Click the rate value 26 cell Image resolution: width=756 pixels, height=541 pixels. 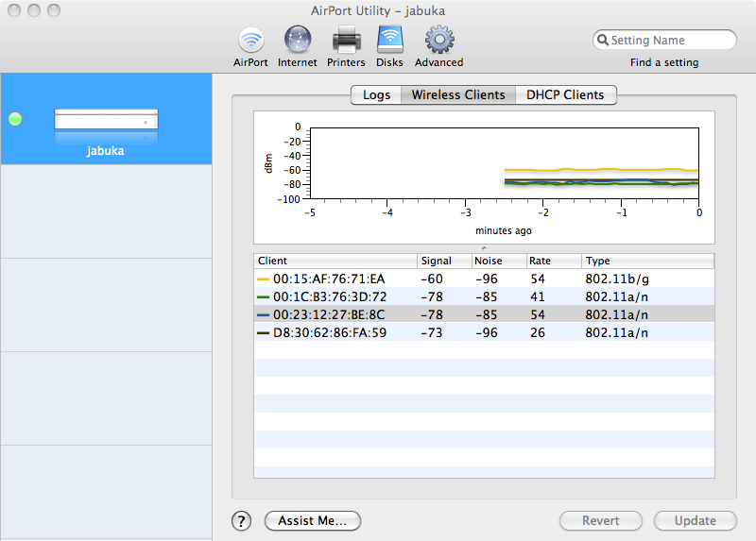[538, 332]
